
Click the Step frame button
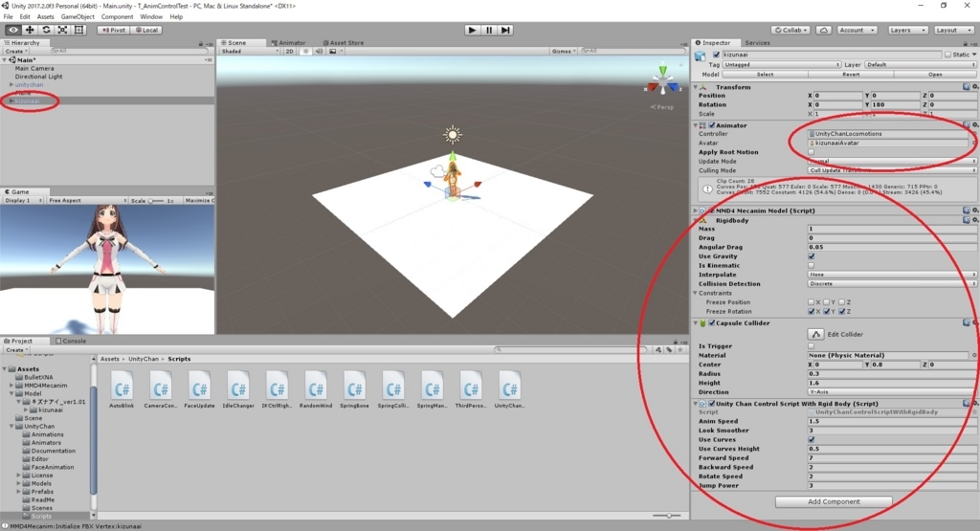pyautogui.click(x=505, y=30)
